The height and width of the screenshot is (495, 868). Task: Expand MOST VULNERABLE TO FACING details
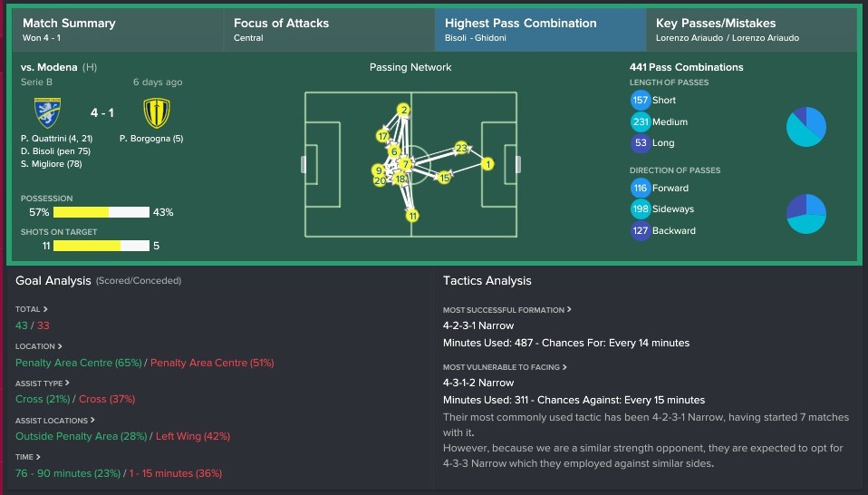[x=505, y=367]
